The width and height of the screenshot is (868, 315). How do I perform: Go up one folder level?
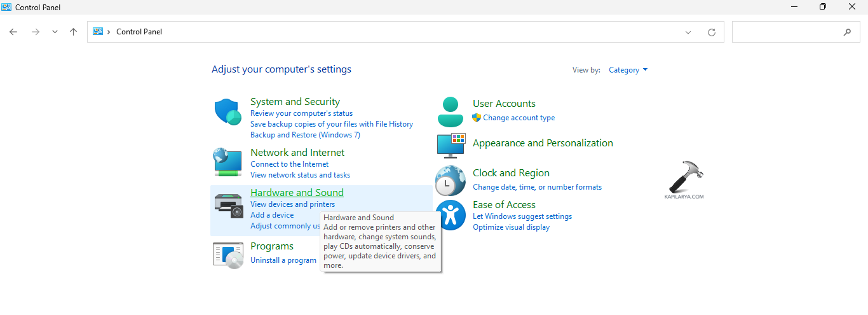tap(74, 32)
